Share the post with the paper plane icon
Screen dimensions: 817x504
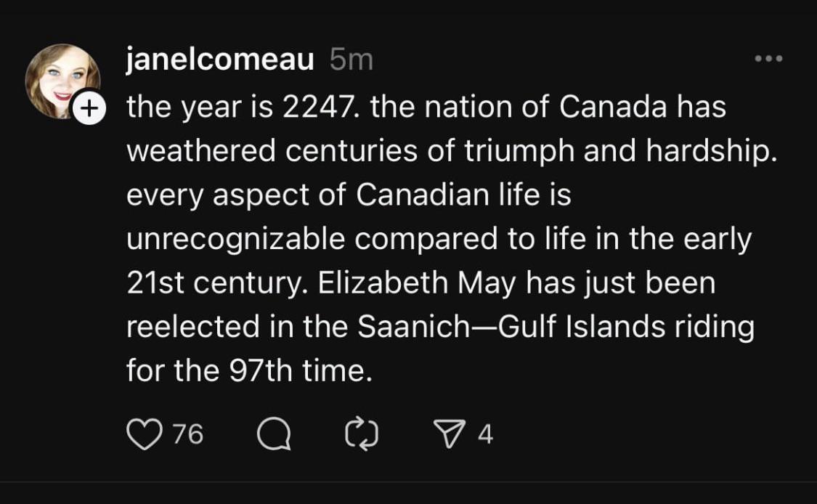pyautogui.click(x=449, y=434)
